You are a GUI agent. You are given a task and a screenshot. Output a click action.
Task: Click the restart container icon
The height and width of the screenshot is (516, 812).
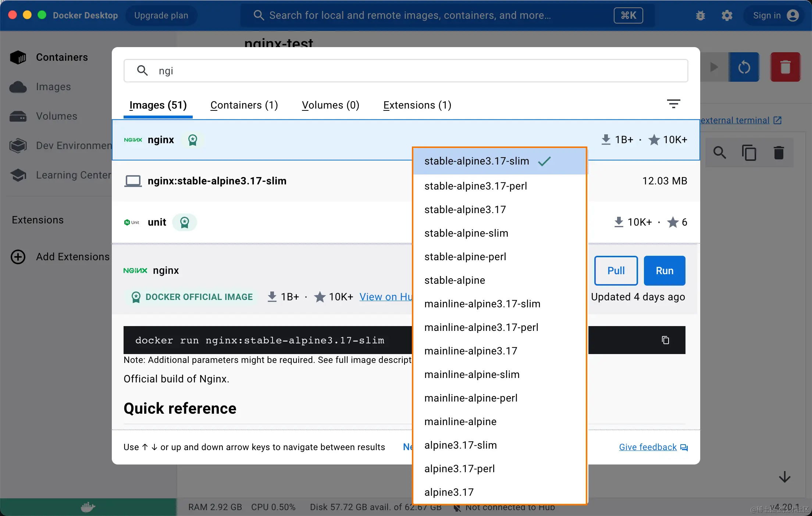[744, 67]
